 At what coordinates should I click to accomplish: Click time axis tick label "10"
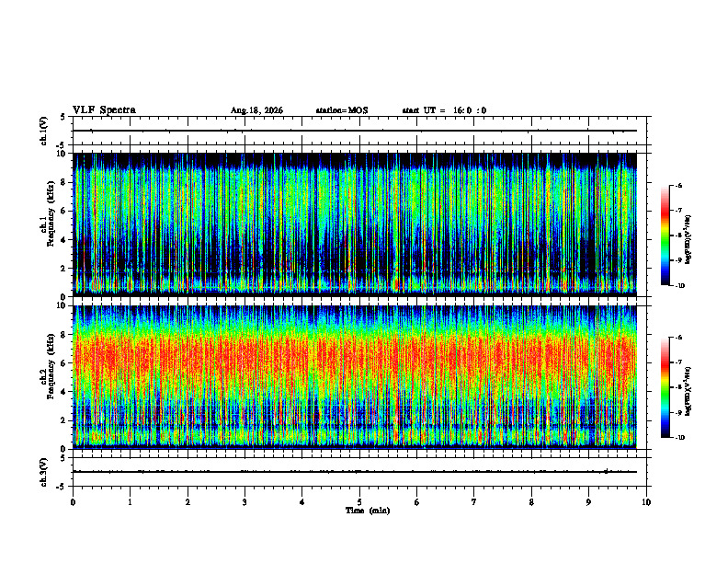click(646, 502)
